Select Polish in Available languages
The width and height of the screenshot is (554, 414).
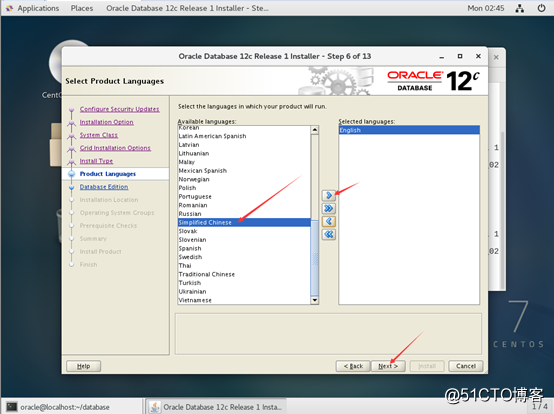tap(244, 188)
